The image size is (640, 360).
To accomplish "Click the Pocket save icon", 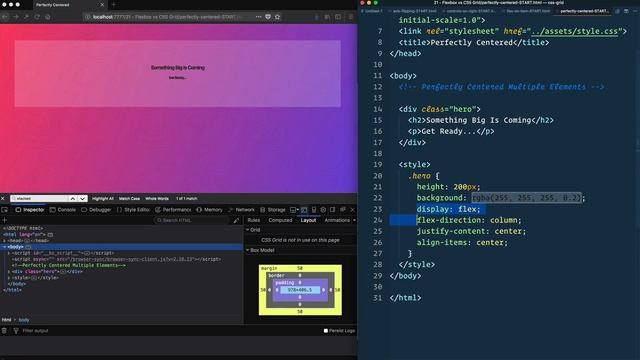I will coord(268,17).
